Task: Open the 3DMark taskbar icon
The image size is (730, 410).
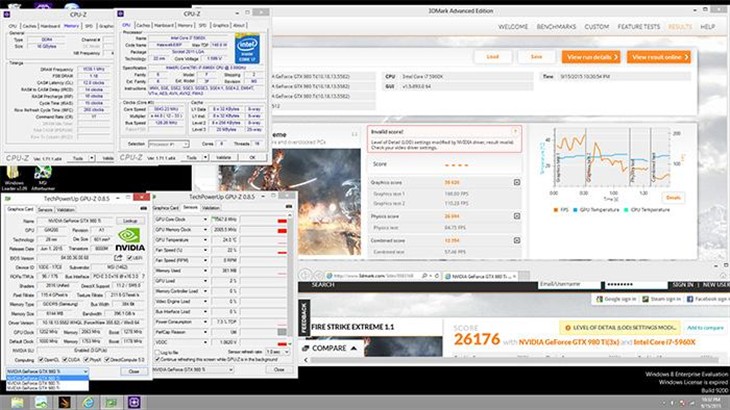Action: tap(64, 402)
